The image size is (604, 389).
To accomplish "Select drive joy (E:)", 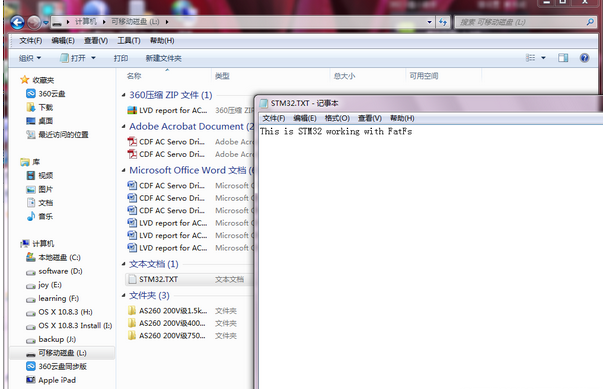I will (44, 285).
